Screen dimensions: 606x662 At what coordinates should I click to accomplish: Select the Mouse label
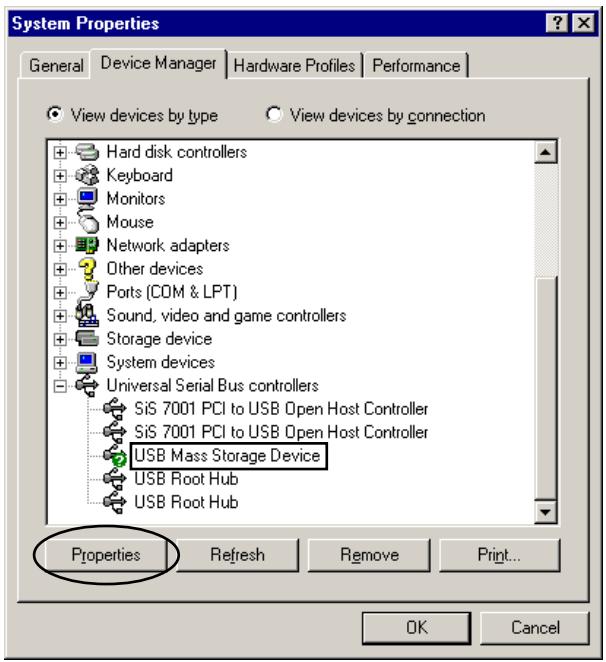[x=130, y=222]
